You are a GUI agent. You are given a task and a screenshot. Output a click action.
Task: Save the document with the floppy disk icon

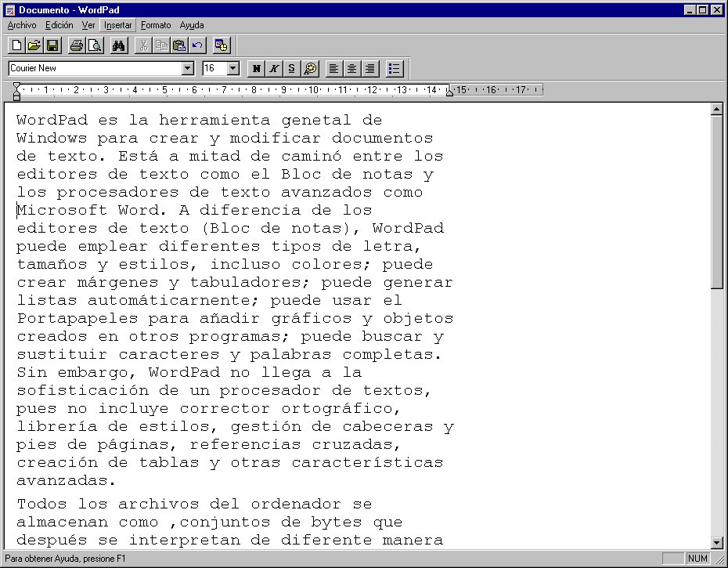point(52,45)
